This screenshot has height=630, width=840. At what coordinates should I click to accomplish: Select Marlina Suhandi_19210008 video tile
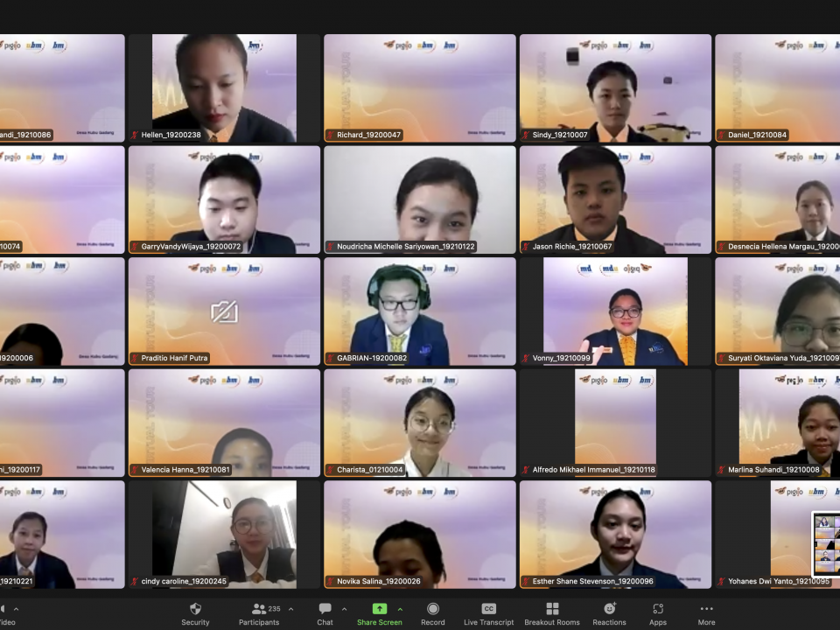point(777,423)
